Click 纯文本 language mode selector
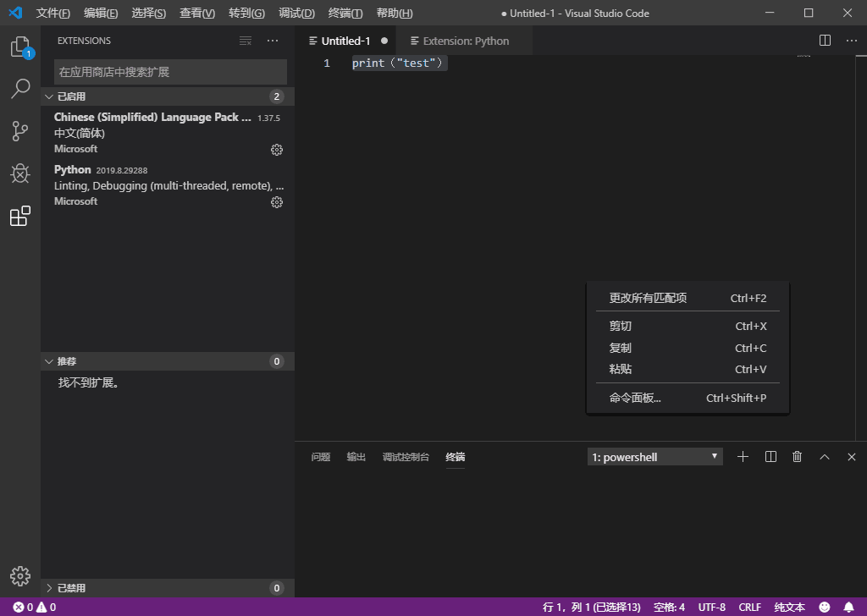 [790, 608]
